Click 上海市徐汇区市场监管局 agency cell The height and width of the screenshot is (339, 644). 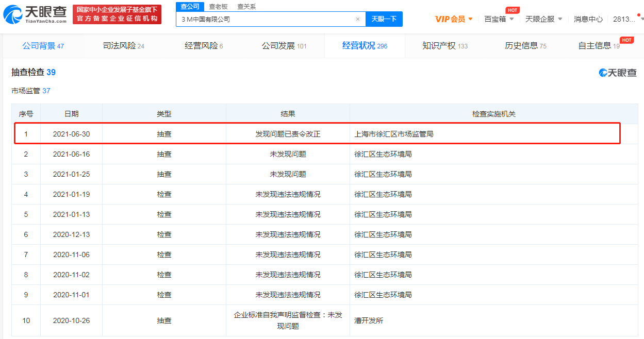393,134
